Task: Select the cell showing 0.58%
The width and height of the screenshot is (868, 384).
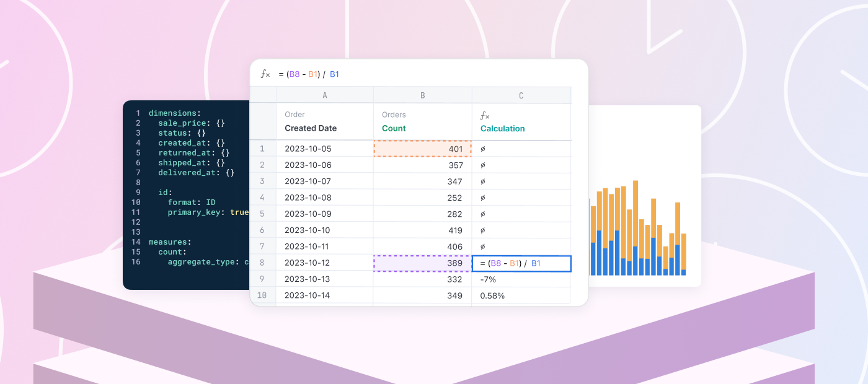Action: click(x=521, y=296)
